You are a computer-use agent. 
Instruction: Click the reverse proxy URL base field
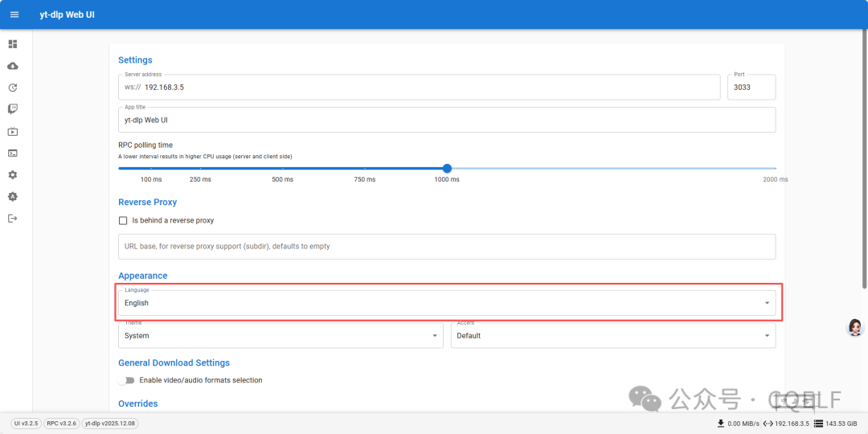[x=446, y=246]
